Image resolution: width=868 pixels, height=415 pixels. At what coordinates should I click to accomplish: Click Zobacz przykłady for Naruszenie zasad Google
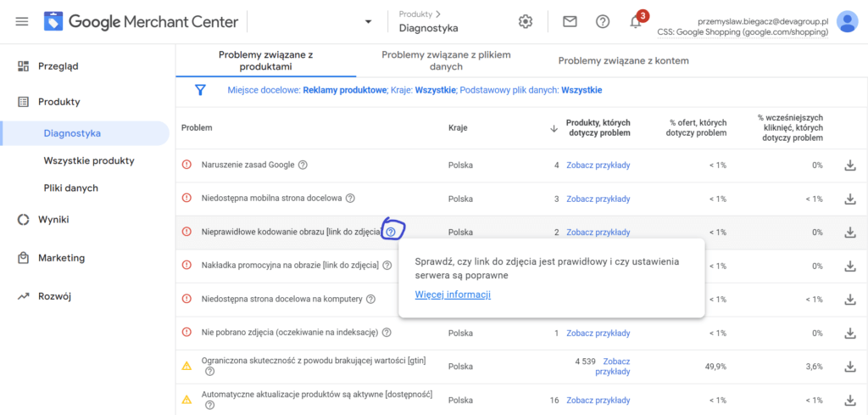(x=598, y=165)
